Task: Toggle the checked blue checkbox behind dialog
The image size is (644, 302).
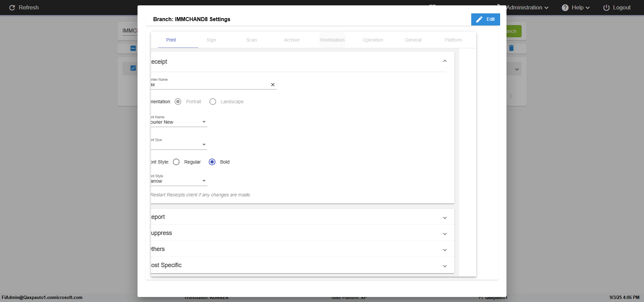Action: (133, 68)
